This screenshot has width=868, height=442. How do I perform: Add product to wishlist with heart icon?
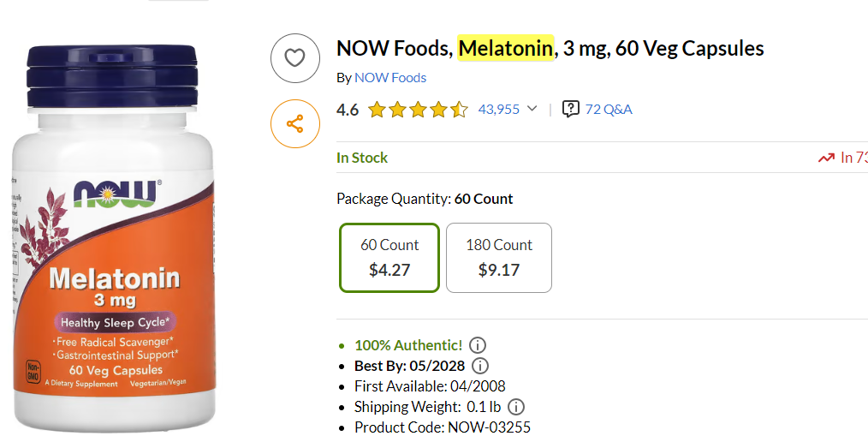(294, 58)
